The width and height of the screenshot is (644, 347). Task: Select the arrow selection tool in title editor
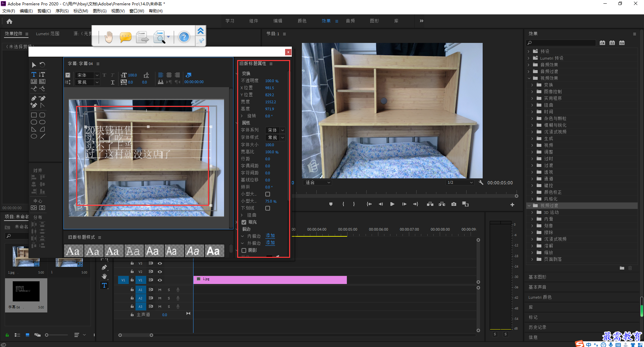point(34,65)
